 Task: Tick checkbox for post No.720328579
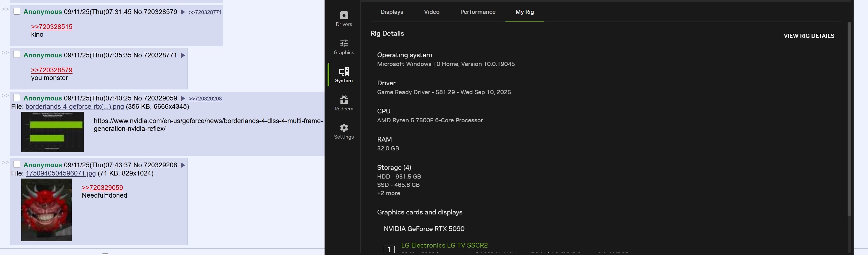[17, 11]
